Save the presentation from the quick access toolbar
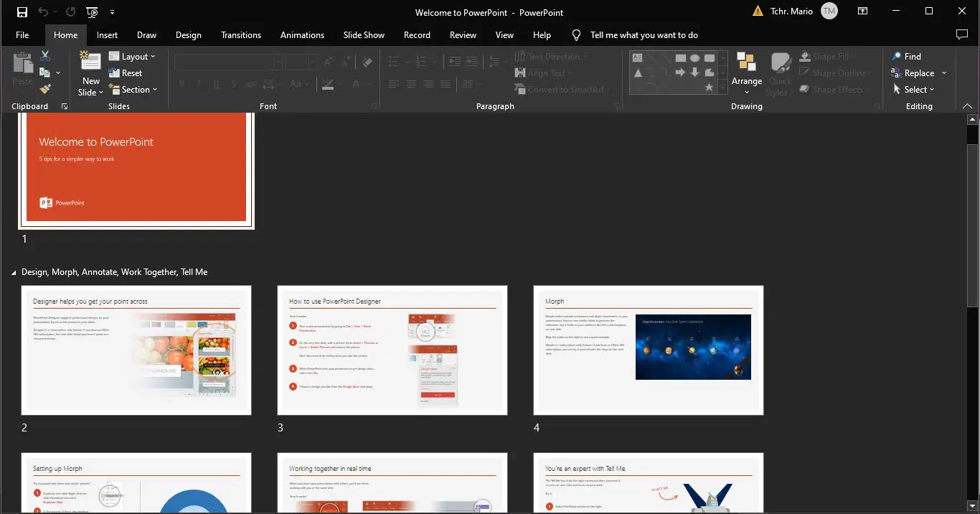Image resolution: width=980 pixels, height=514 pixels. pyautogui.click(x=22, y=12)
